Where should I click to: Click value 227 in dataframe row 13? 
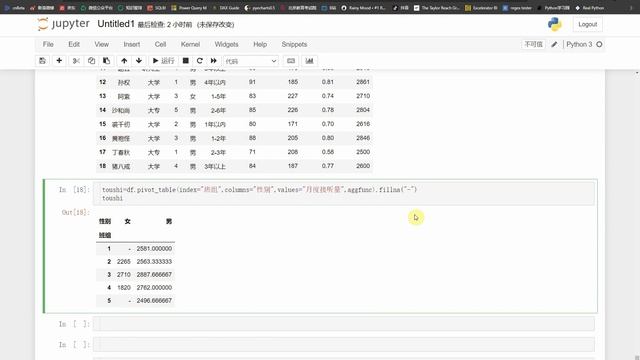point(293,96)
